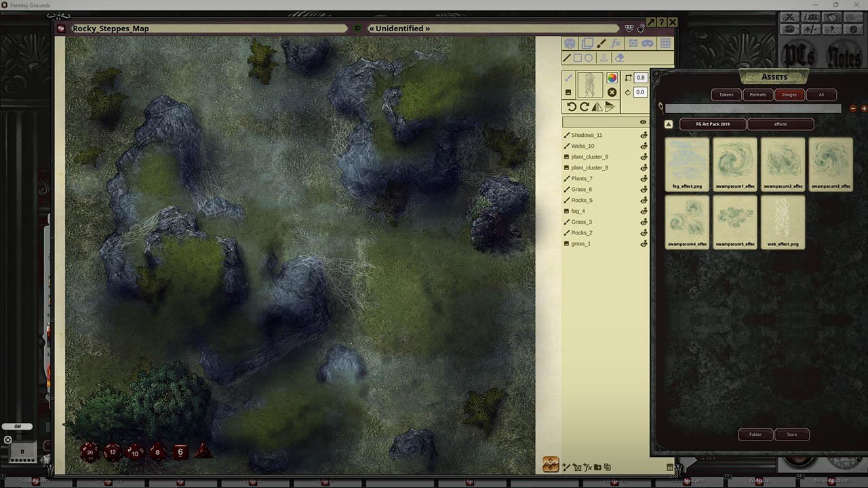Toggle visibility of the Webs_10 layer
Viewport: 868px width, 488px height.
point(644,145)
